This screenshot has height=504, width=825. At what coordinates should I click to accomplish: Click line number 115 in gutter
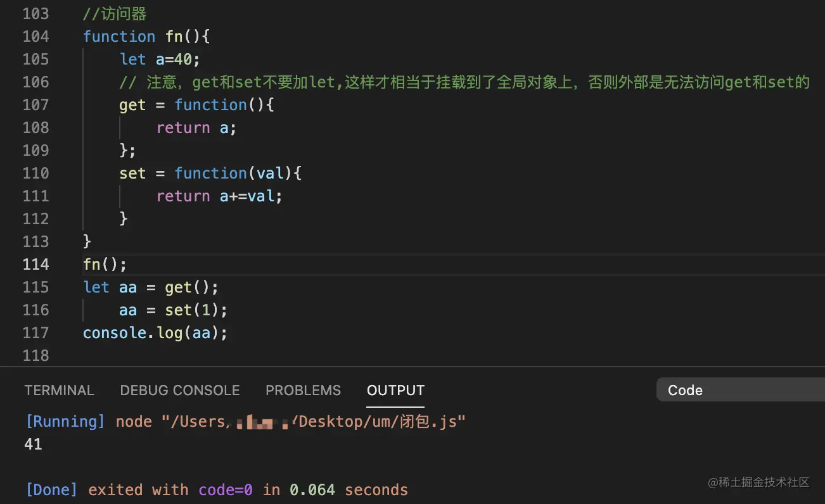pyautogui.click(x=35, y=287)
